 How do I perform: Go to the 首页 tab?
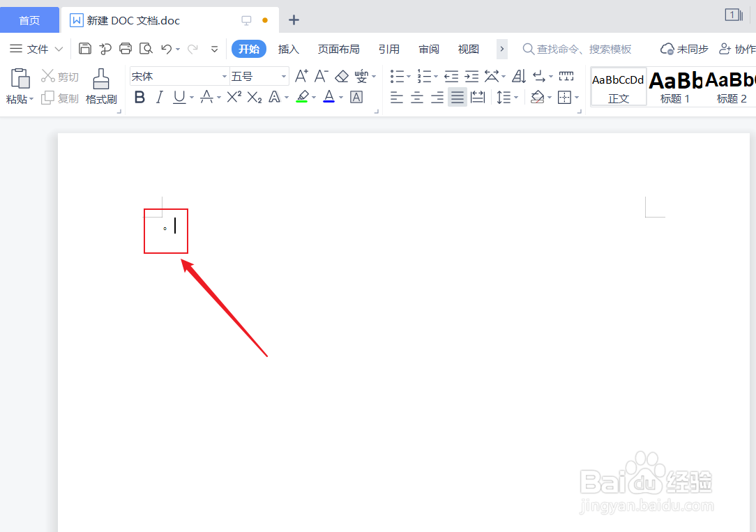[x=29, y=20]
